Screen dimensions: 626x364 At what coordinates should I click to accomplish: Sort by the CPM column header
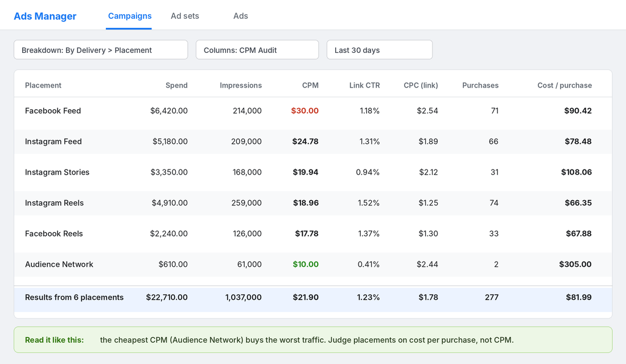310,85
